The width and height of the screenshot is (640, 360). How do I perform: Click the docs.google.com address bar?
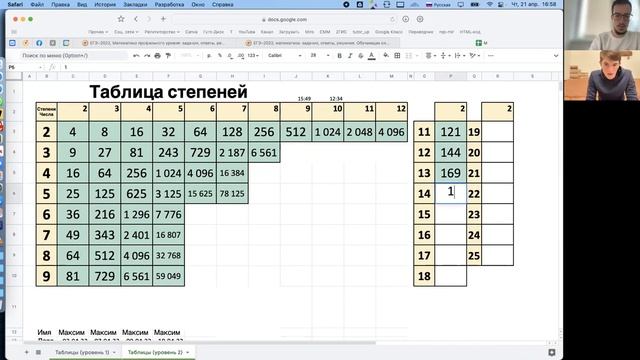pos(284,19)
